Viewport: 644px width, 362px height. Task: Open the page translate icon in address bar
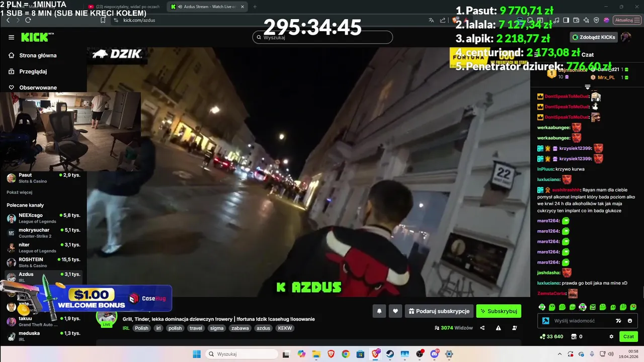click(431, 20)
